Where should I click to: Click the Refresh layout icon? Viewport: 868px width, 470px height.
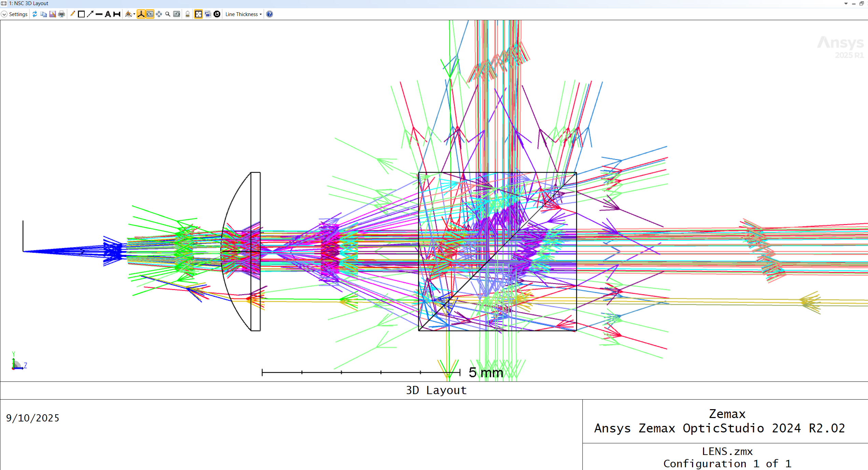point(35,14)
